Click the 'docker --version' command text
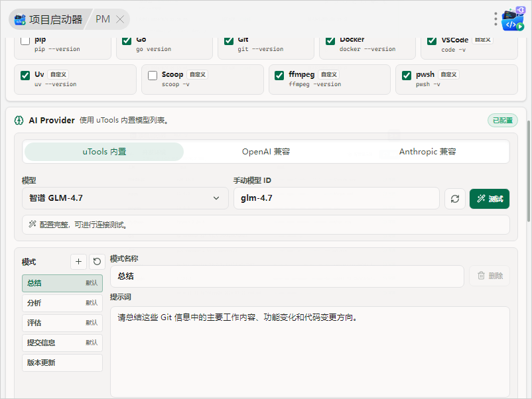 (367, 49)
